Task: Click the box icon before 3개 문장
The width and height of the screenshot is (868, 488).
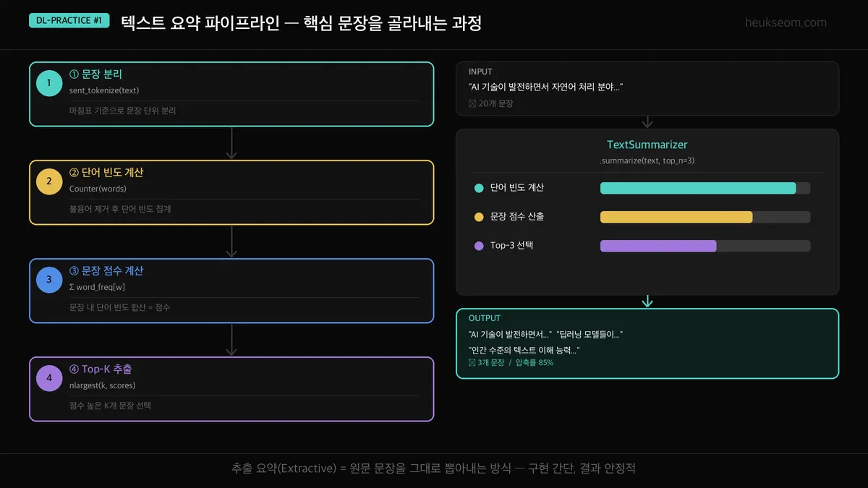Action: coord(472,363)
